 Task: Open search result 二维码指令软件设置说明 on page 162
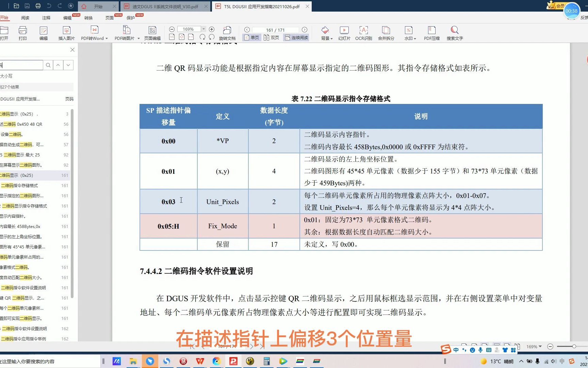pos(24,328)
